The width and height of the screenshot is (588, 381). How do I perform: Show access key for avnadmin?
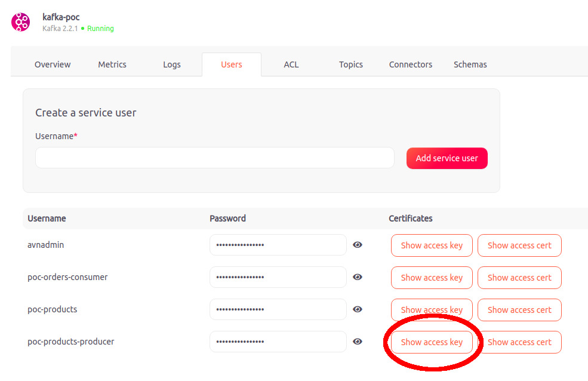tap(432, 245)
